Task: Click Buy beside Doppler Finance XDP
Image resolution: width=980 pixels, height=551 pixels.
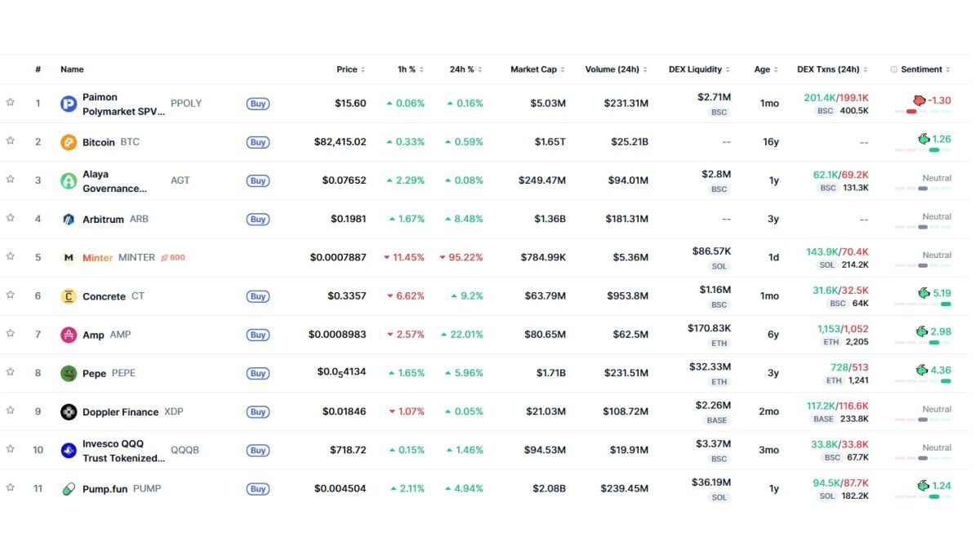Action: [258, 411]
